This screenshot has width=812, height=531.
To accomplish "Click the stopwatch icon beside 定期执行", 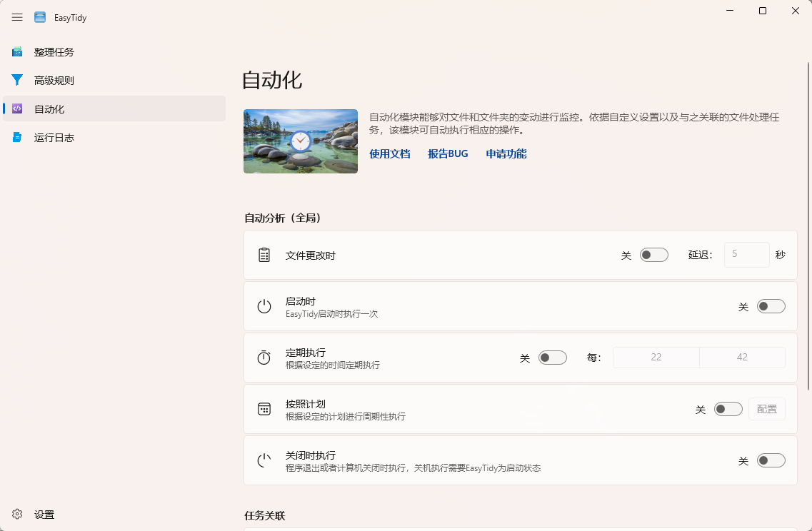I will pyautogui.click(x=264, y=358).
